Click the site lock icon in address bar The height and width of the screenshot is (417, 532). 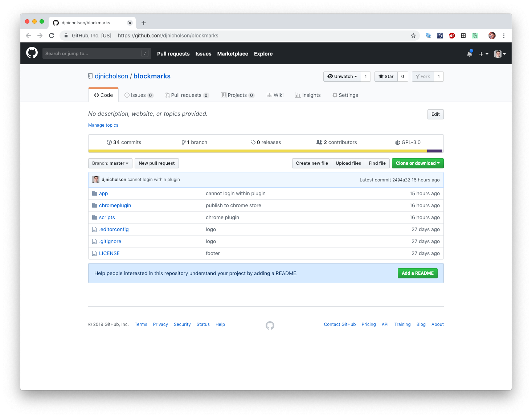[x=66, y=36]
